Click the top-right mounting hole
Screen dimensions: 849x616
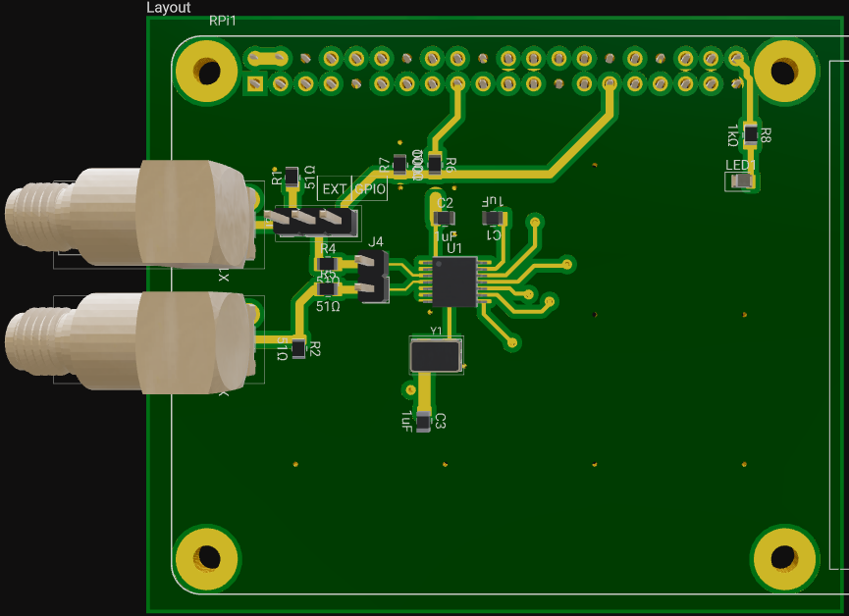click(x=783, y=72)
